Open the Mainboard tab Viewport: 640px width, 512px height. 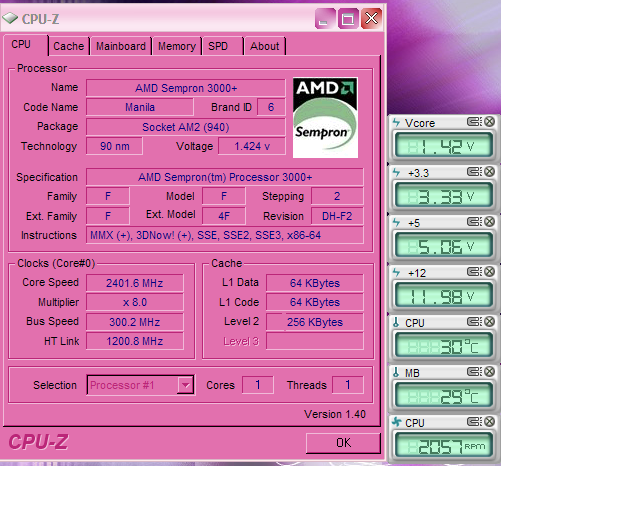(121, 46)
